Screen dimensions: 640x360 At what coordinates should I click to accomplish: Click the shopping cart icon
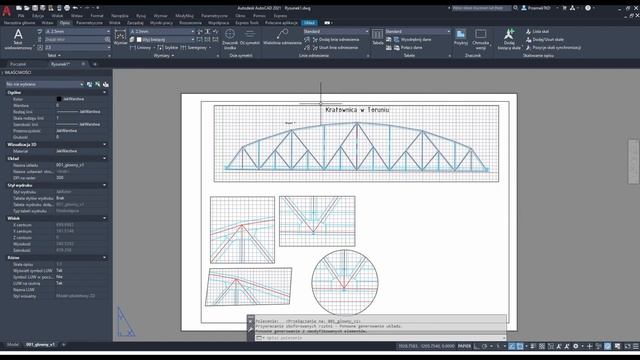pos(564,8)
